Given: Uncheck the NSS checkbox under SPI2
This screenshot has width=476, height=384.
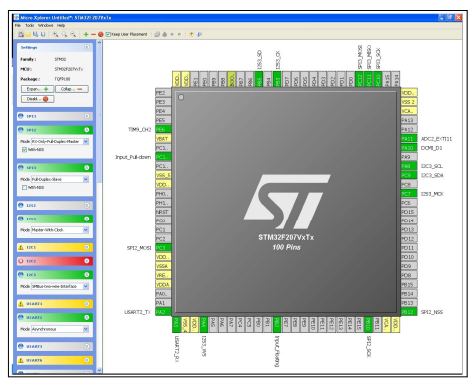Looking at the screenshot, I should tap(24, 150).
